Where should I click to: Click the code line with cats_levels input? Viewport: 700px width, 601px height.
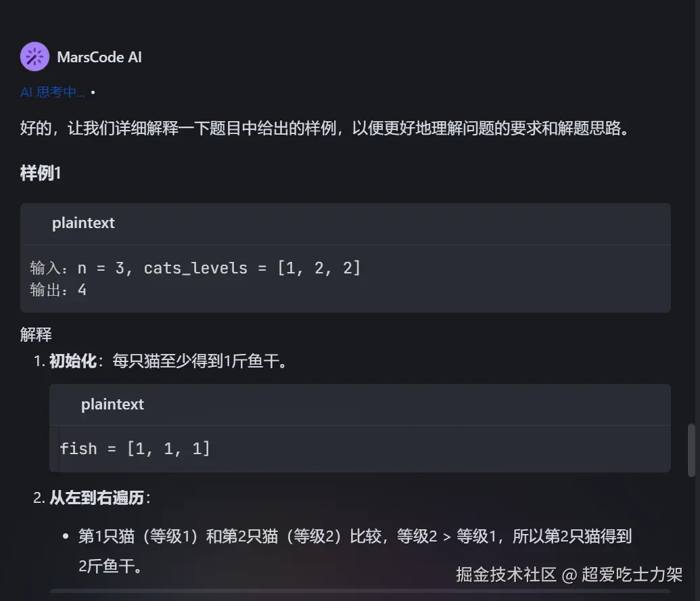196,268
